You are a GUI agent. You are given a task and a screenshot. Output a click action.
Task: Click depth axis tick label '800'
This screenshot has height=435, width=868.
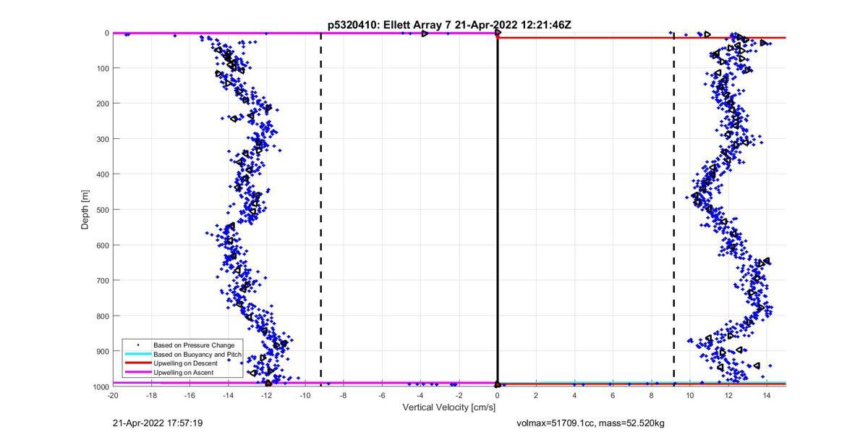click(102, 316)
